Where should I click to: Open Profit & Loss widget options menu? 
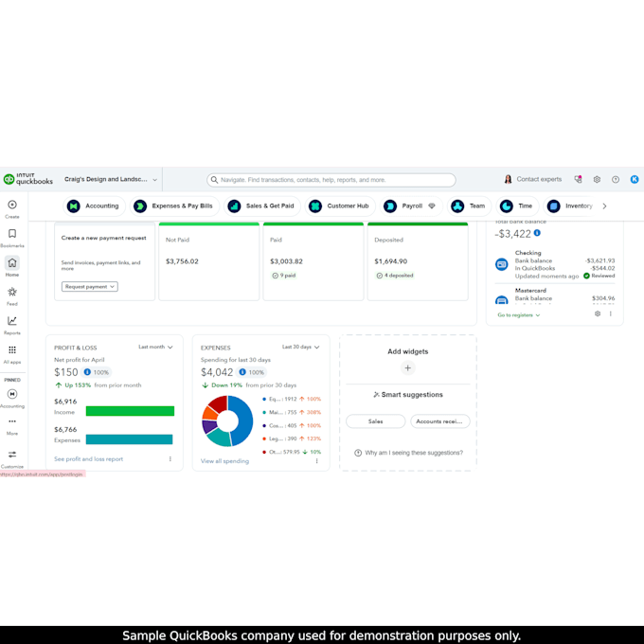(x=170, y=458)
